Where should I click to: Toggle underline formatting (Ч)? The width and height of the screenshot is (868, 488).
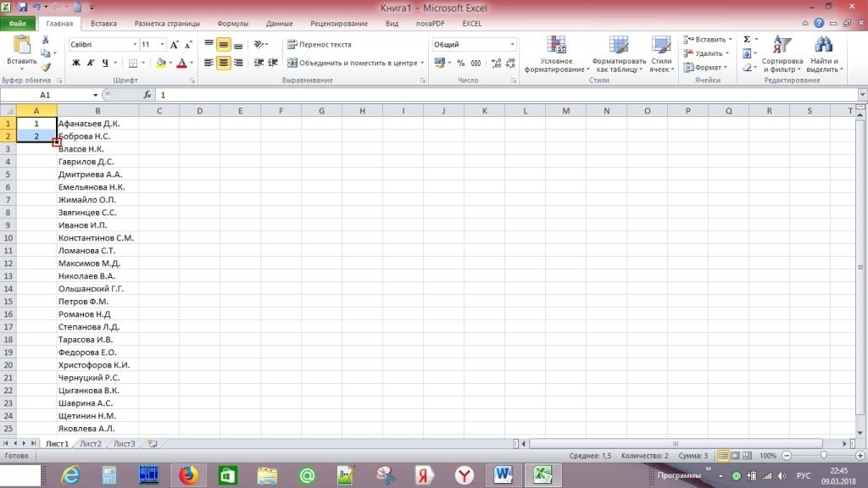105,63
